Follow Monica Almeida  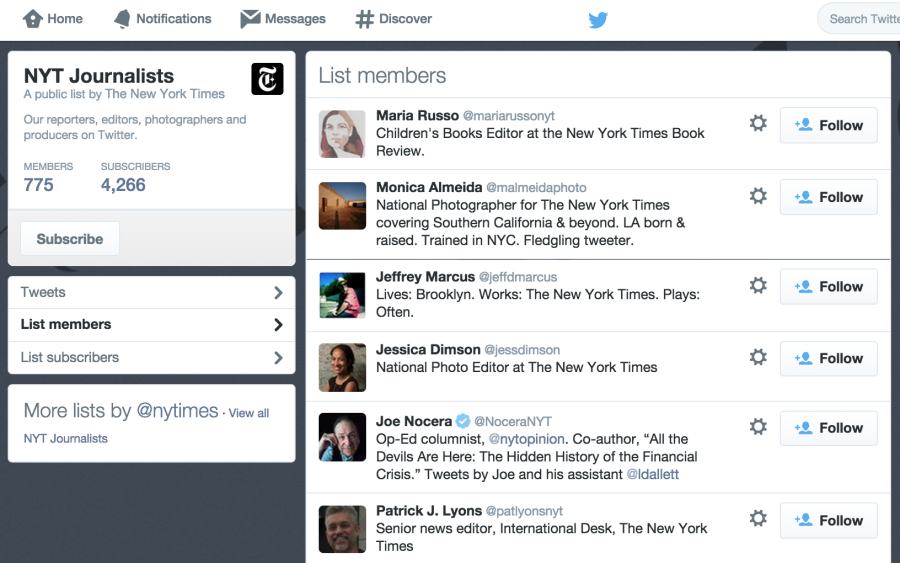point(828,197)
